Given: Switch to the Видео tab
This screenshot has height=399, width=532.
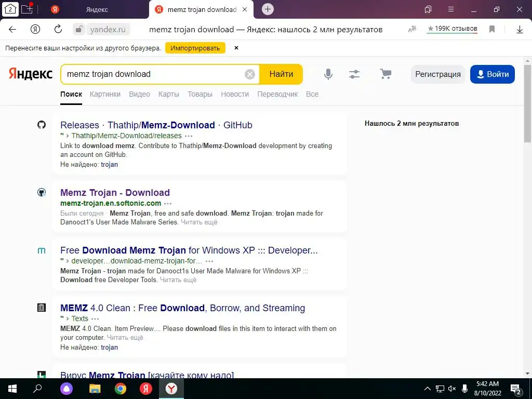Looking at the screenshot, I should [x=139, y=95].
